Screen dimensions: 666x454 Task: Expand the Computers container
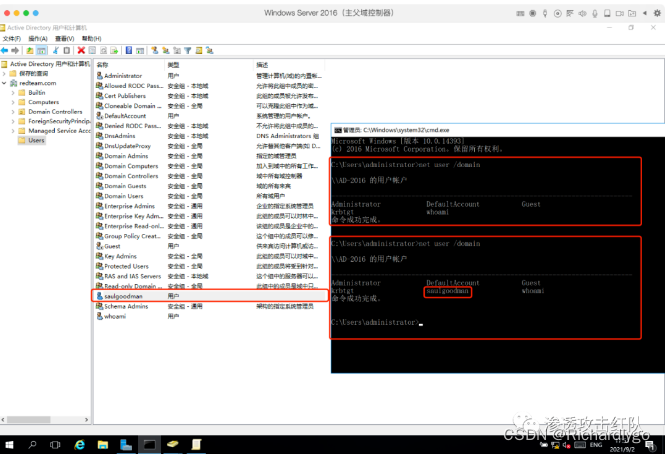click(x=13, y=102)
